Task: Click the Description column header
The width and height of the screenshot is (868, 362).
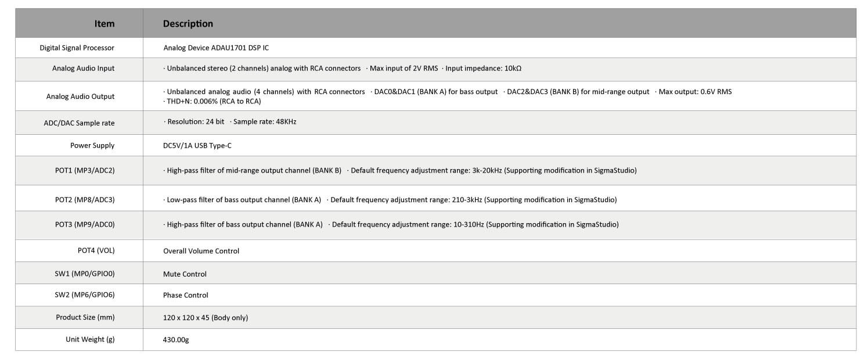Action: point(188,24)
